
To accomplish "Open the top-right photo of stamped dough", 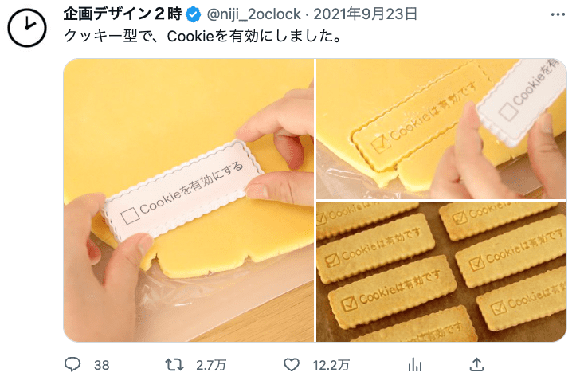I will click(441, 129).
